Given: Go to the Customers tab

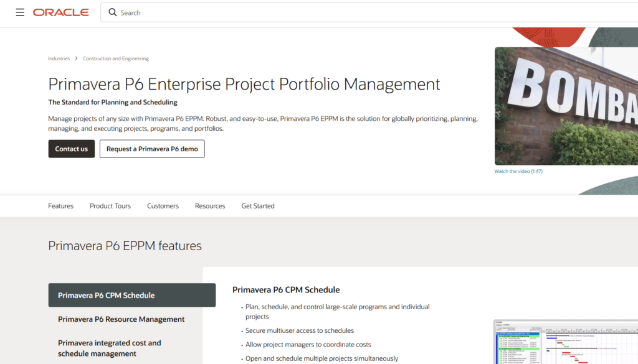Looking at the screenshot, I should pos(163,206).
